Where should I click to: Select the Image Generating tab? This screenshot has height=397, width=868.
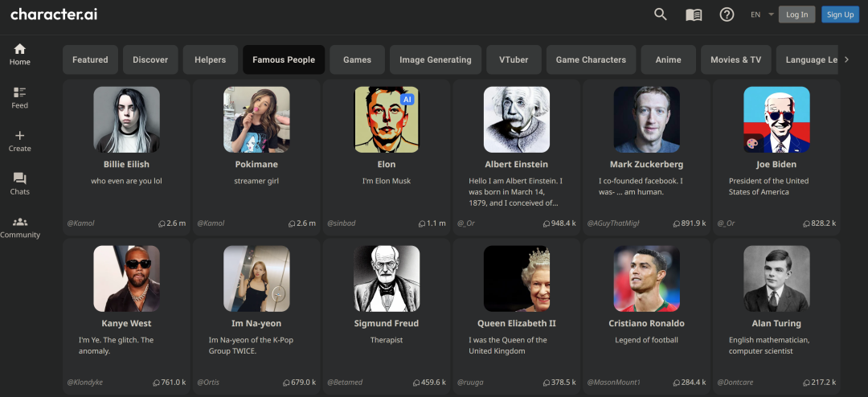pos(436,59)
